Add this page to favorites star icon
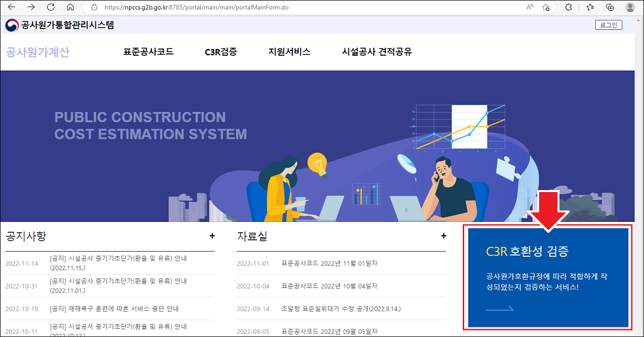644x337 pixels. [x=546, y=7]
